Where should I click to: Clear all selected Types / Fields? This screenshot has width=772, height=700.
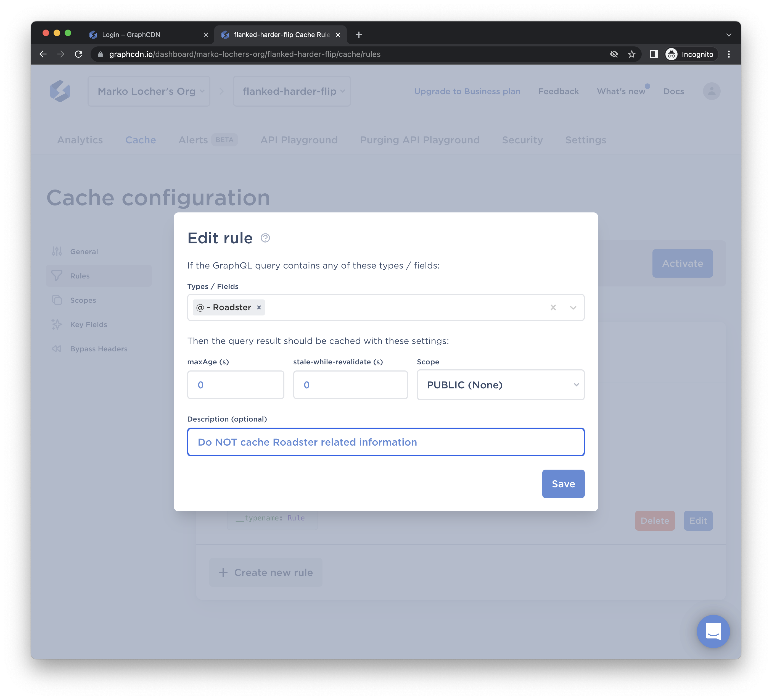pyautogui.click(x=553, y=307)
